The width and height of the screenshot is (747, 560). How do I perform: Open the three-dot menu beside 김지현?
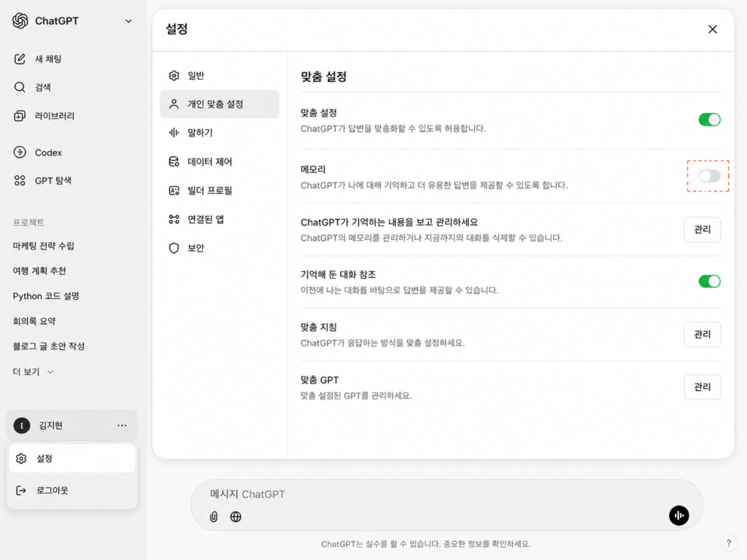[122, 425]
